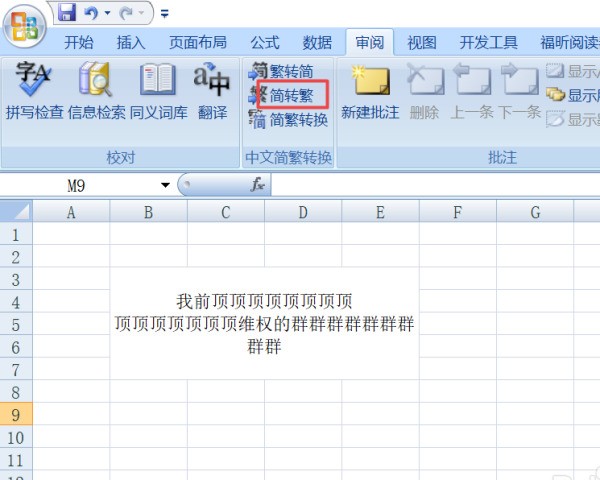The width and height of the screenshot is (600, 480).
Task: Select highlighted row 9 header
Action: coord(16,414)
